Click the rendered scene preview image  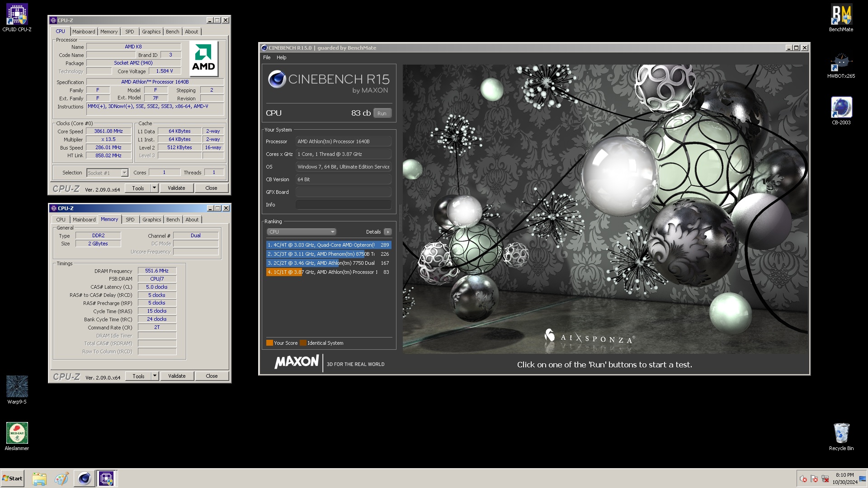coord(605,209)
